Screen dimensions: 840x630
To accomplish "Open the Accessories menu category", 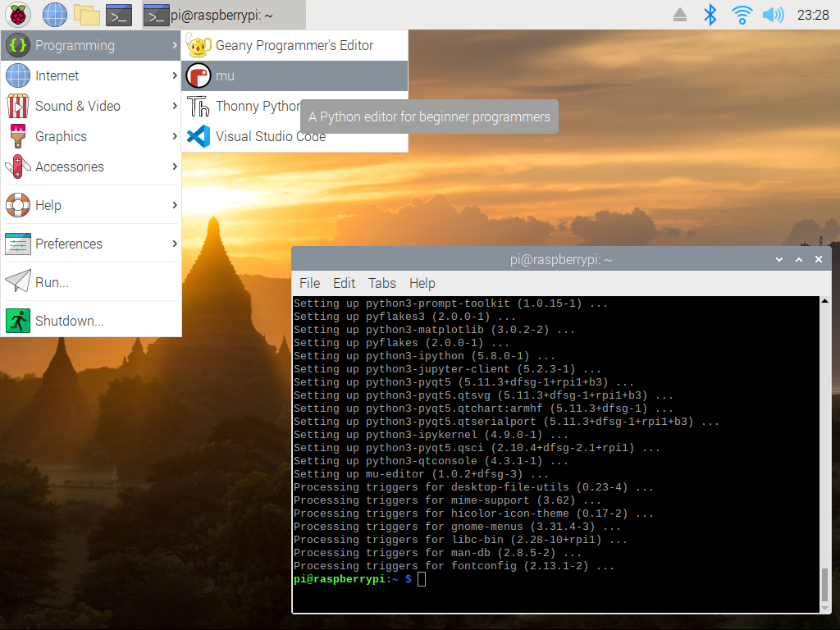I will (x=91, y=167).
